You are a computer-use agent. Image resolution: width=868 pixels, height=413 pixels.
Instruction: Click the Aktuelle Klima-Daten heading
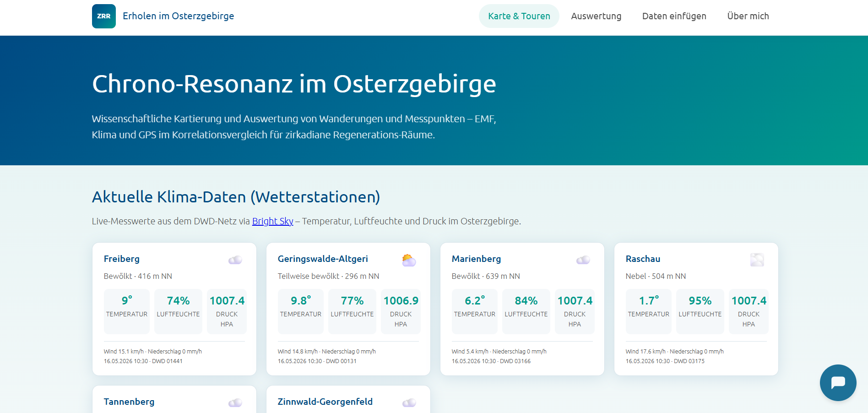[236, 197]
